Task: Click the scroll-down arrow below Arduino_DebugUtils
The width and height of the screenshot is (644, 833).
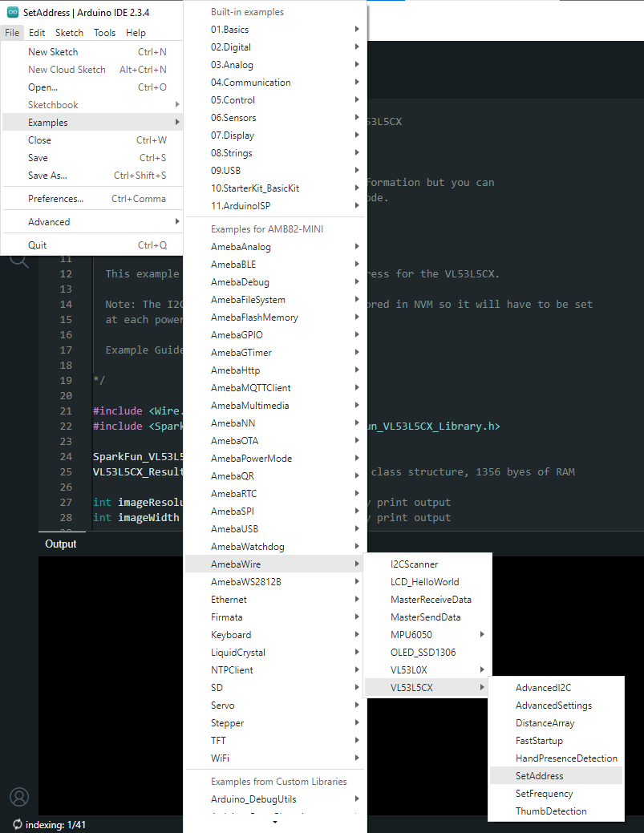Action: (x=275, y=822)
